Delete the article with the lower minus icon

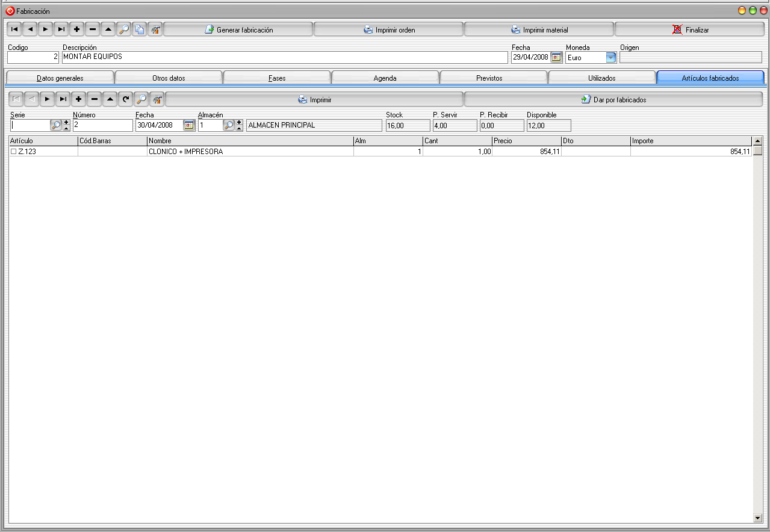(95, 99)
